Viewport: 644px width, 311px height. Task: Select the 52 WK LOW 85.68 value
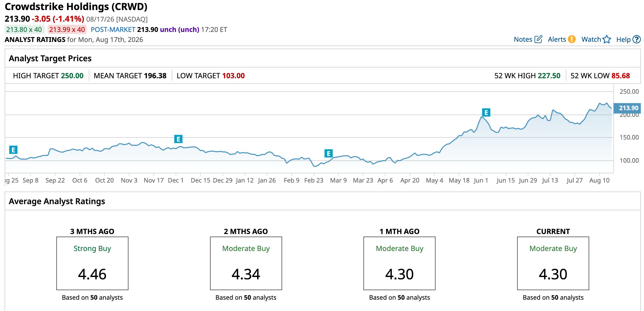(621, 76)
